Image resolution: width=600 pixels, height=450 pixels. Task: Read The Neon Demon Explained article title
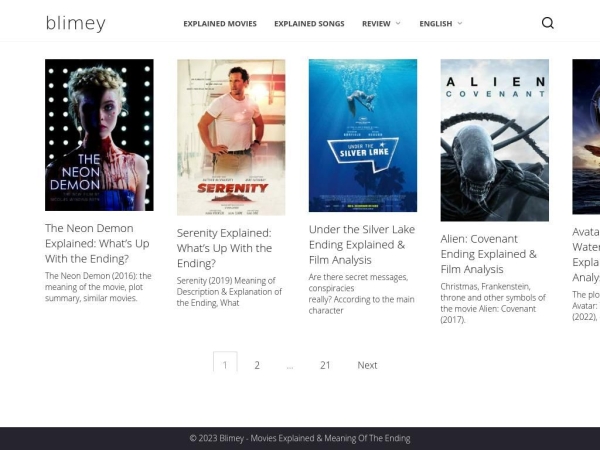pos(97,243)
